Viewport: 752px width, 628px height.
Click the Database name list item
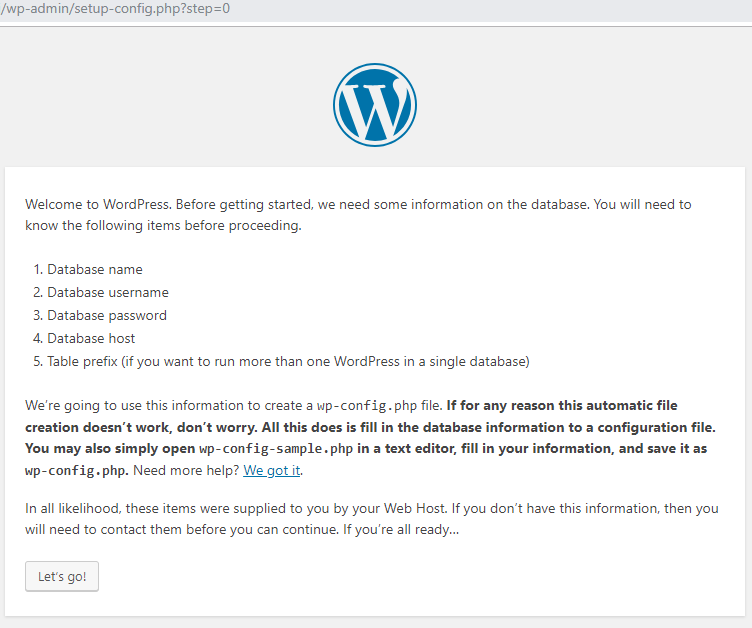pyautogui.click(x=94, y=269)
